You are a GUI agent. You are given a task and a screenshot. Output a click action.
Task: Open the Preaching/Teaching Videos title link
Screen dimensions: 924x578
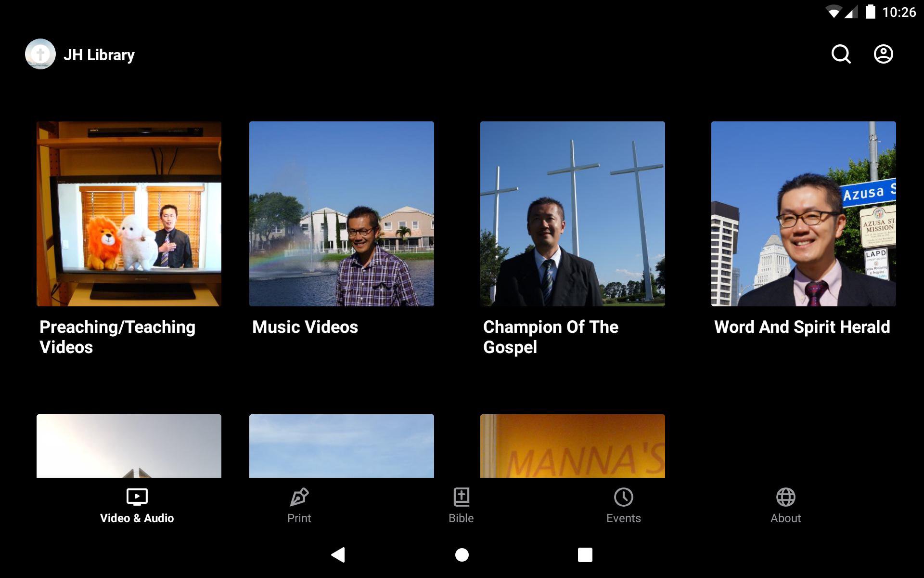pyautogui.click(x=117, y=337)
